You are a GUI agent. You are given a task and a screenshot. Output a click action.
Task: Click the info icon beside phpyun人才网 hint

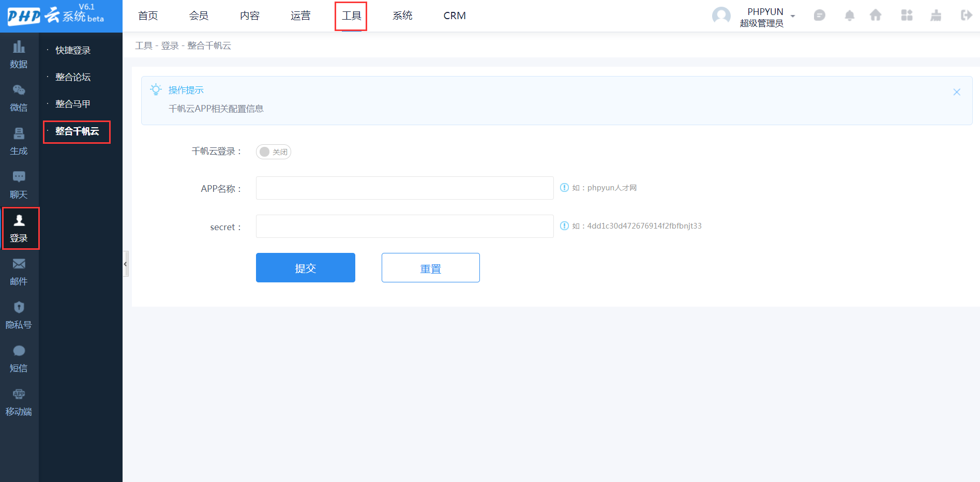(564, 188)
